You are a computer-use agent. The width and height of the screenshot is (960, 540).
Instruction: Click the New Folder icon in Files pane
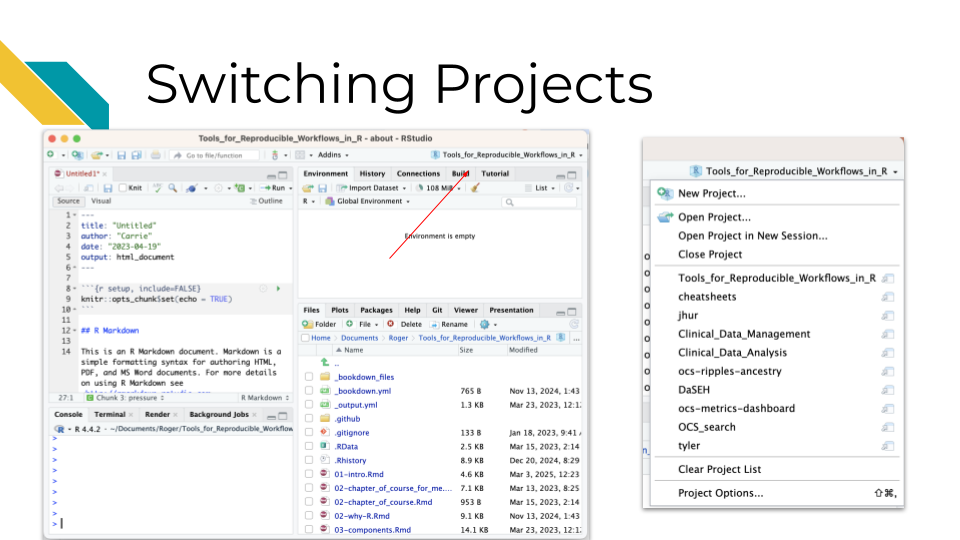click(x=307, y=324)
